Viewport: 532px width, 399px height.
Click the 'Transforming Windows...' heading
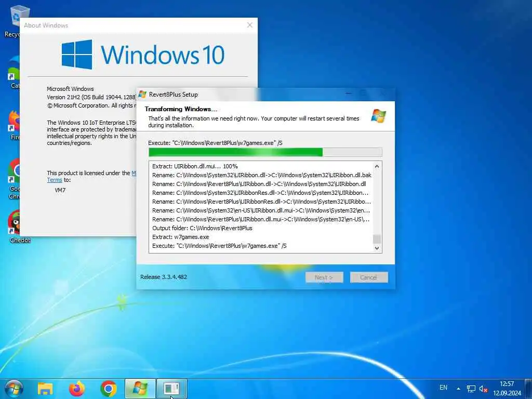pos(181,109)
